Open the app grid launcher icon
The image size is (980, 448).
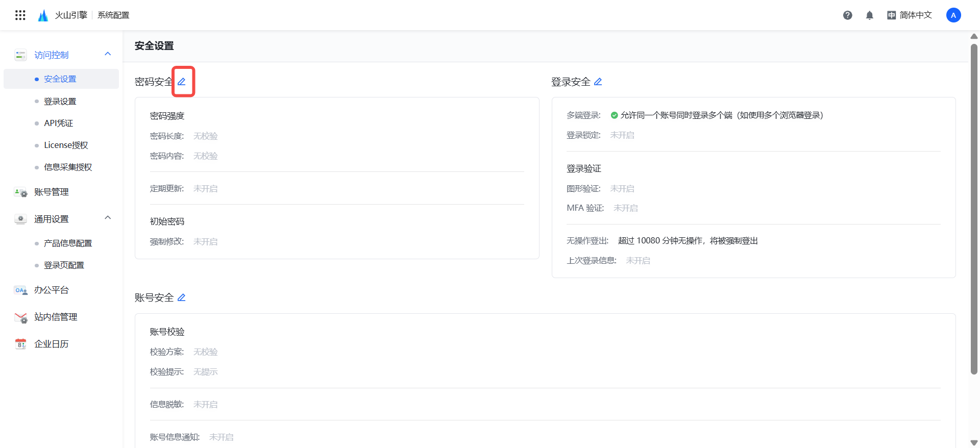[20, 15]
